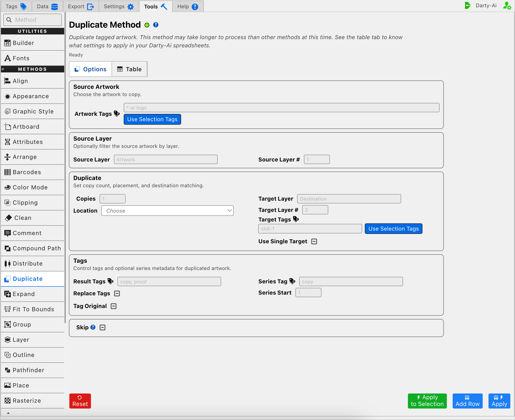Viewport: 515px width, 420px height.
Task: Click Use Selection Tags under Artwork Tags
Action: tap(152, 119)
